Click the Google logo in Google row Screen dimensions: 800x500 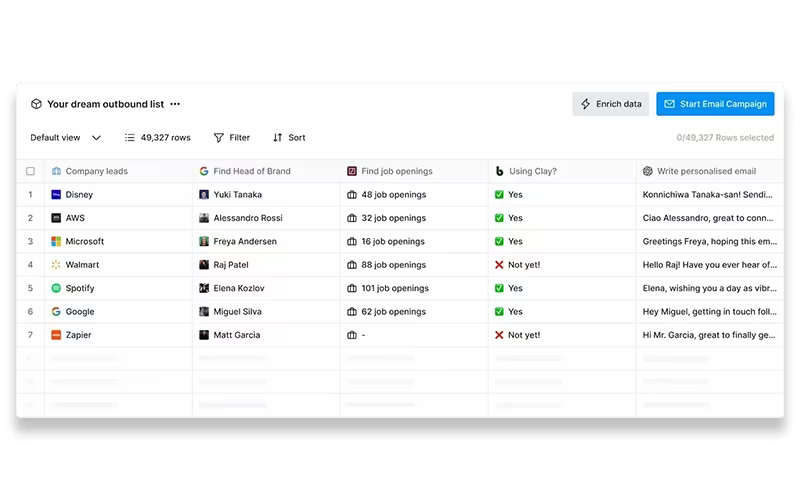point(56,312)
